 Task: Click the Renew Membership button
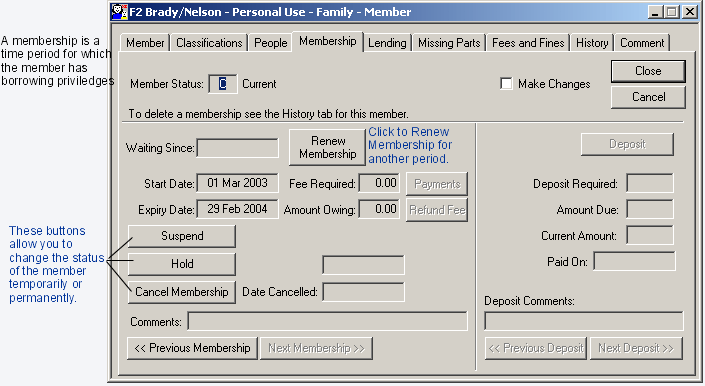tap(327, 147)
